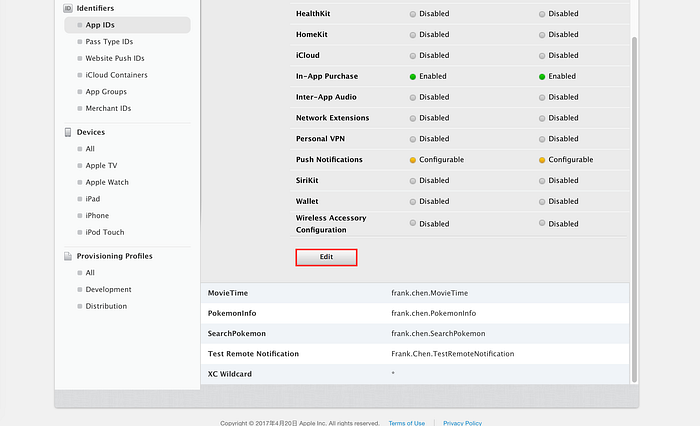Open Merchant IDs in the sidebar

108,109
